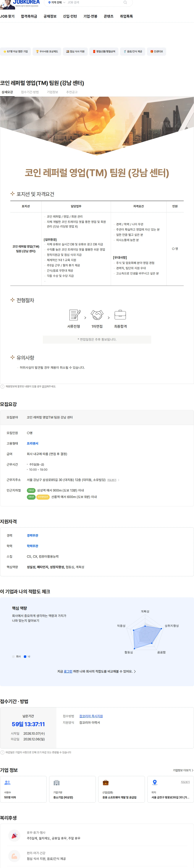Image resolution: width=194 pixels, height=868 pixels.
Task: Open 지도보기 in the 위치 card
Action: [185, 782]
